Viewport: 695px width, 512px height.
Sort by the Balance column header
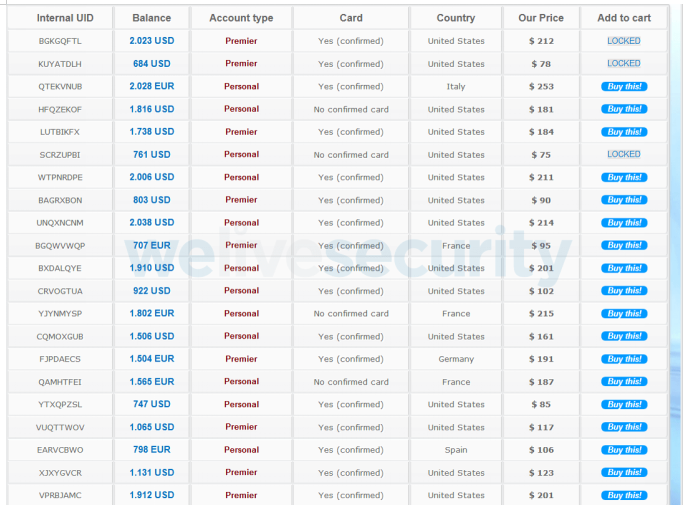[151, 18]
